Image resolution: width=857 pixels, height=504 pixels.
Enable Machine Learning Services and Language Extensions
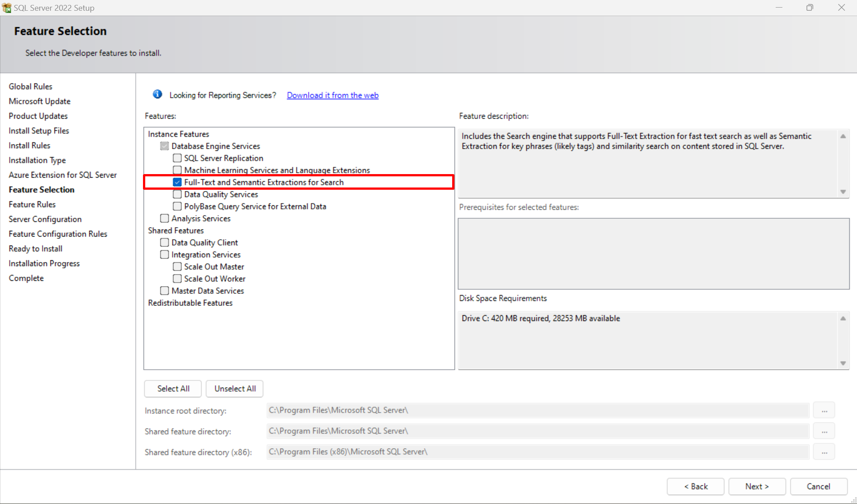(177, 170)
